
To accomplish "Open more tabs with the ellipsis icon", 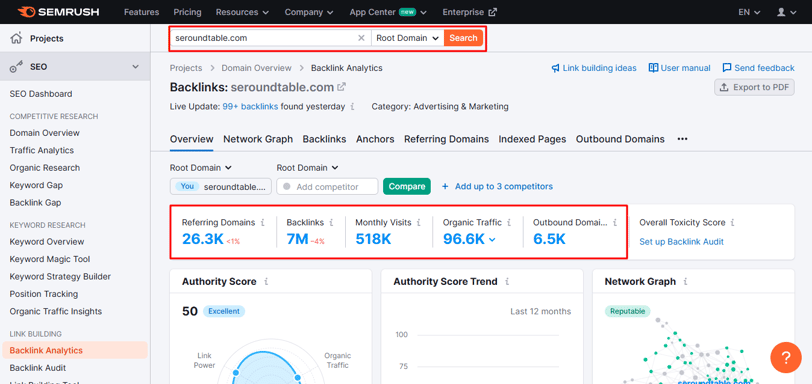I will 683,139.
